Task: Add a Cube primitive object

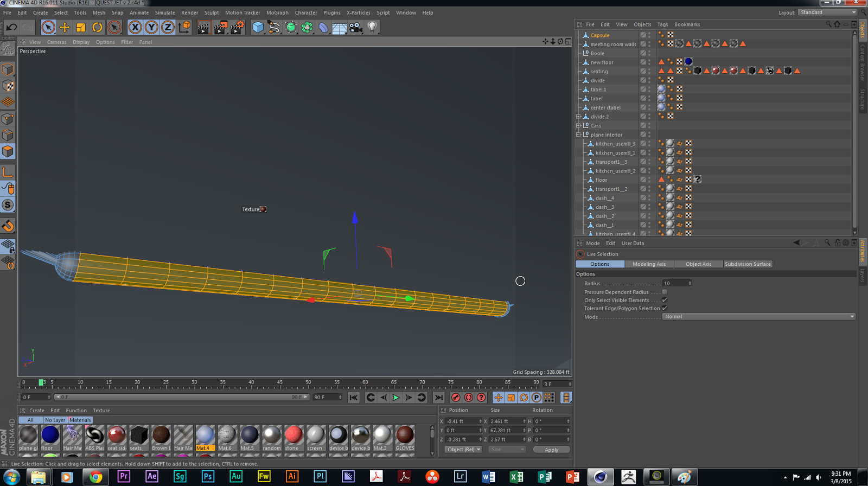Action: point(258,27)
